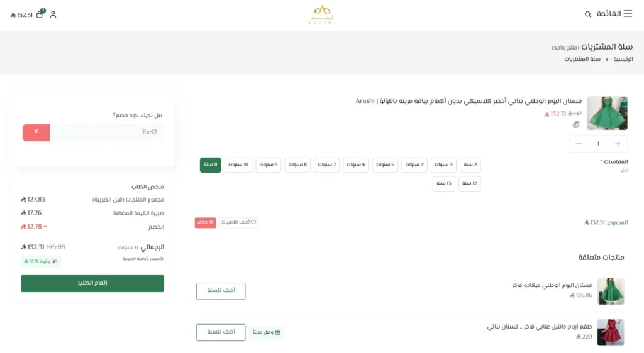This screenshot has width=644, height=353.
Task: Select size 5 سنوات
Action: tap(385, 165)
